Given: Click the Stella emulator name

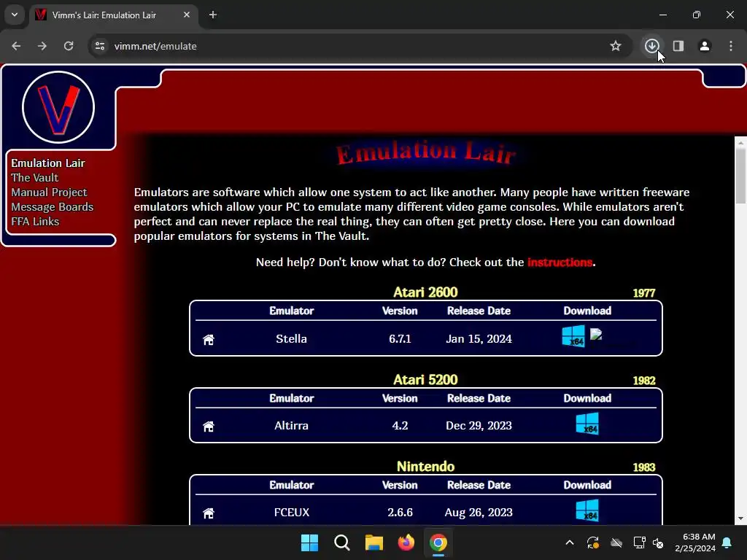Looking at the screenshot, I should [292, 338].
